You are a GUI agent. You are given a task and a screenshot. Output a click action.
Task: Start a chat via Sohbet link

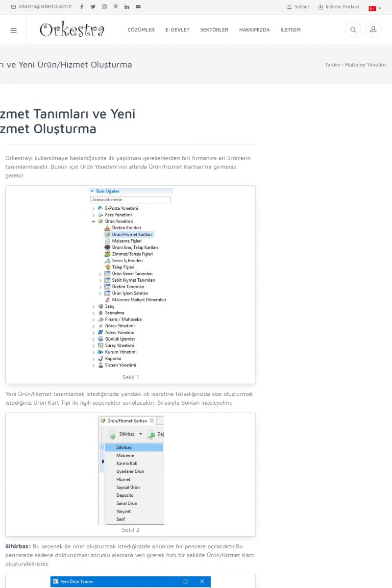[298, 7]
